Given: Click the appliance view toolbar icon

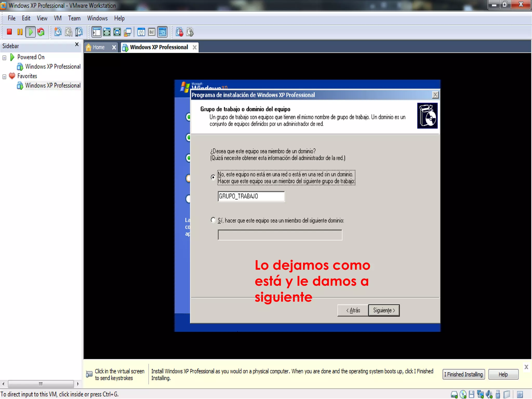Looking at the screenshot, I should click(x=152, y=32).
